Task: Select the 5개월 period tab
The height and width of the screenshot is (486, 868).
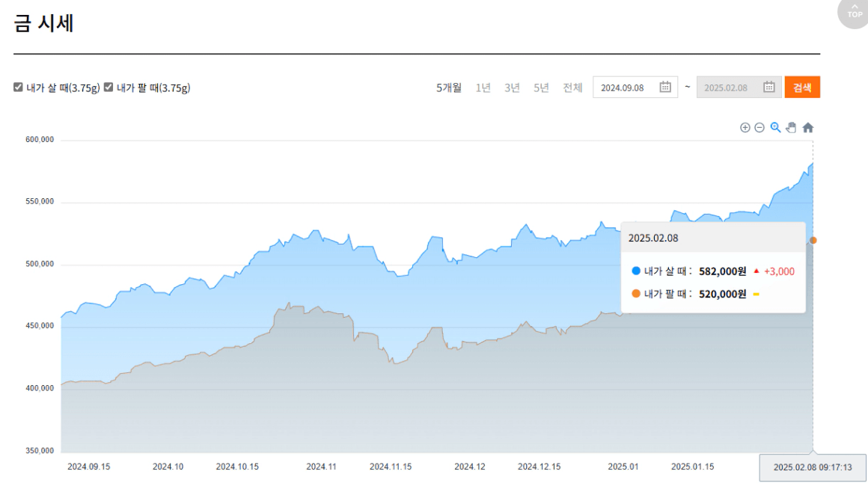Action: (x=449, y=87)
